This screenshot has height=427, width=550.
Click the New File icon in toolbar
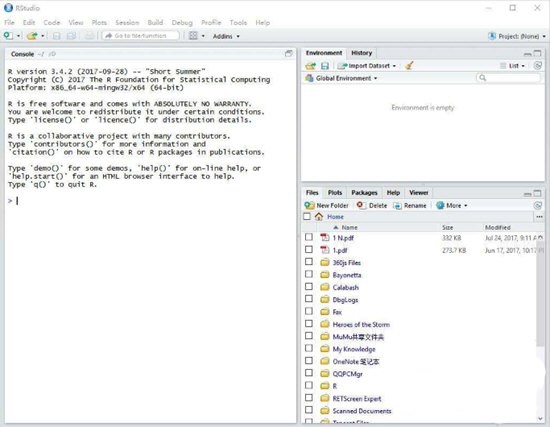coord(8,36)
